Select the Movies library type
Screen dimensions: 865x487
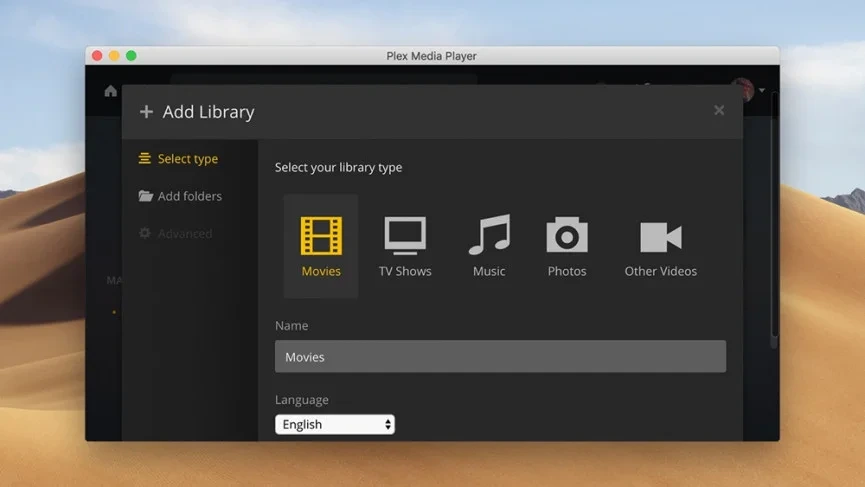click(x=321, y=246)
